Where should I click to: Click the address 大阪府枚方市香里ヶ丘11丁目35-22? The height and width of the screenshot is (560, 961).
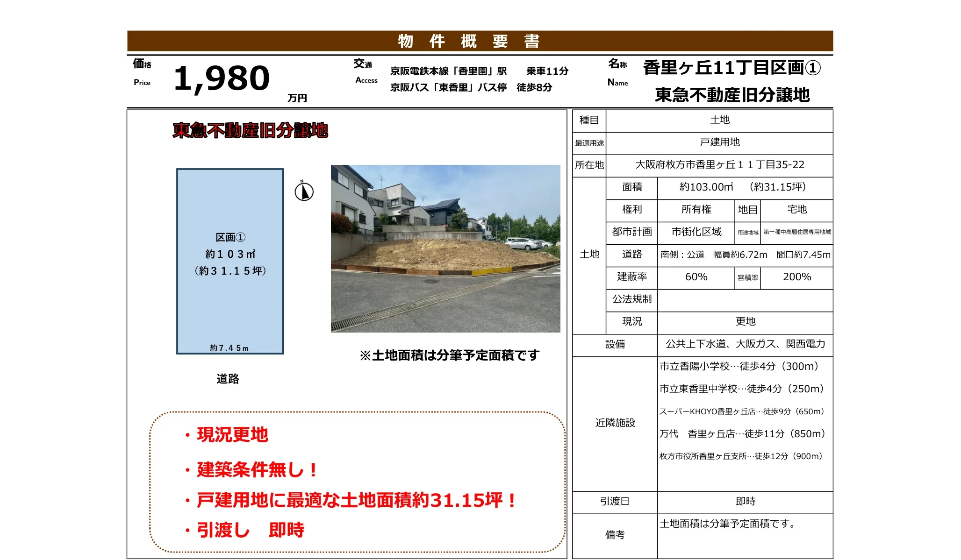point(720,164)
